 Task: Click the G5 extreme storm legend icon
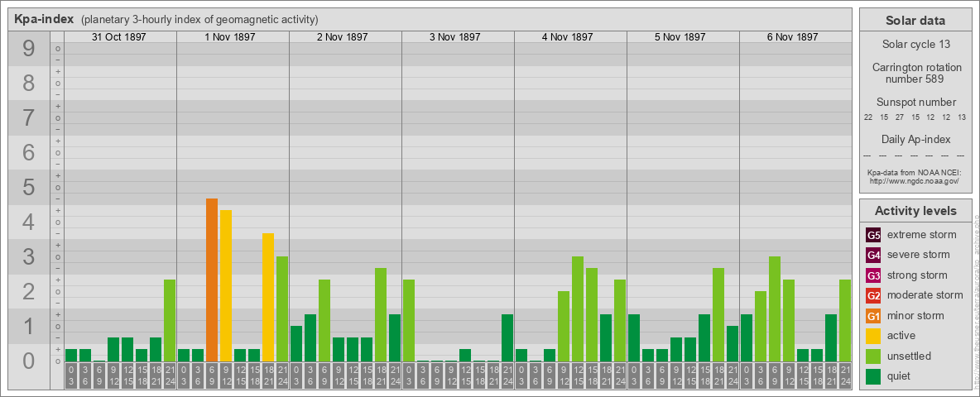873,235
